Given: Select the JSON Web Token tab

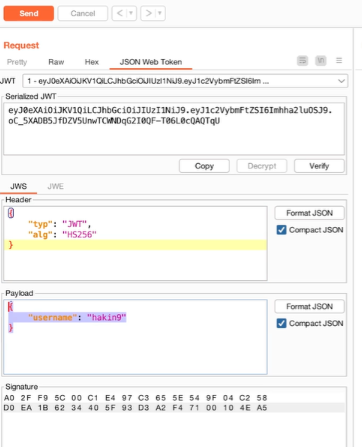Looking at the screenshot, I should tap(151, 62).
